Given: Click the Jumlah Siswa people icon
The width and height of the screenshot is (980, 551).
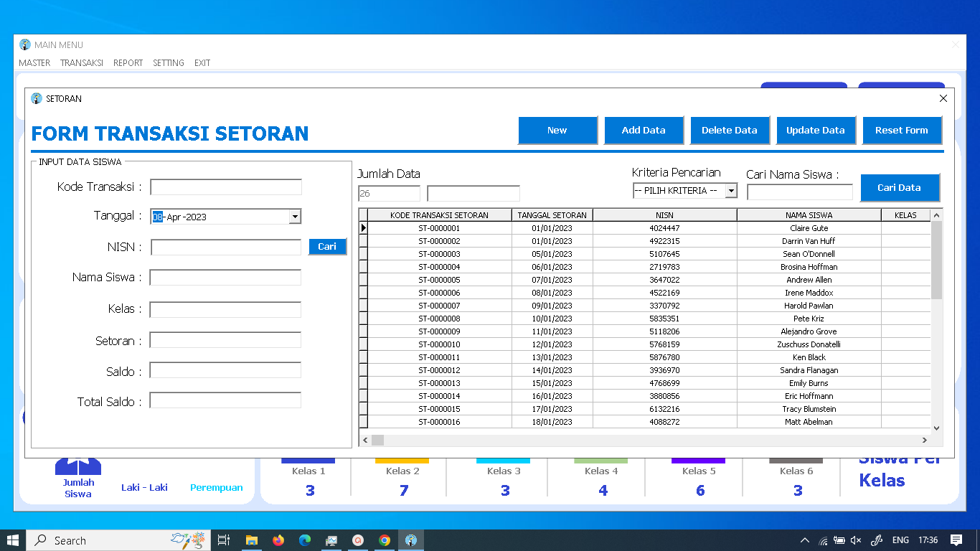Looking at the screenshot, I should click(x=77, y=465).
